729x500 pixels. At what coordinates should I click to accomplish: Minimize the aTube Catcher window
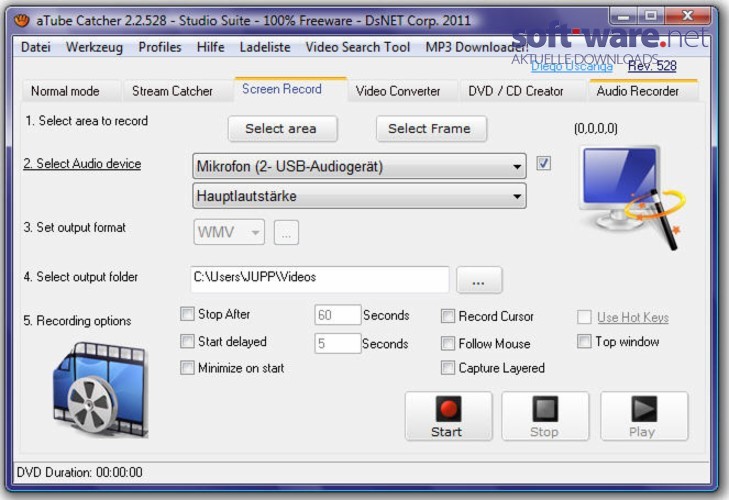click(624, 16)
